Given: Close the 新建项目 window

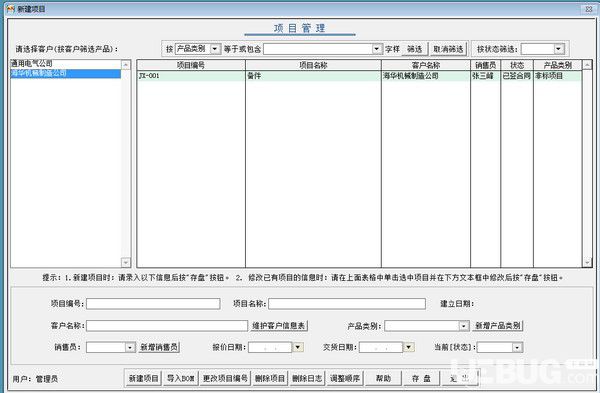Looking at the screenshot, I should pos(589,9).
